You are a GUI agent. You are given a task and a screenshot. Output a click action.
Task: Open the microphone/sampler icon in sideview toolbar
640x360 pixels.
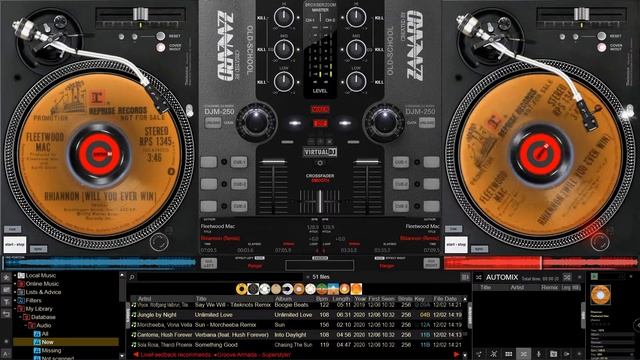[x=539, y=354]
